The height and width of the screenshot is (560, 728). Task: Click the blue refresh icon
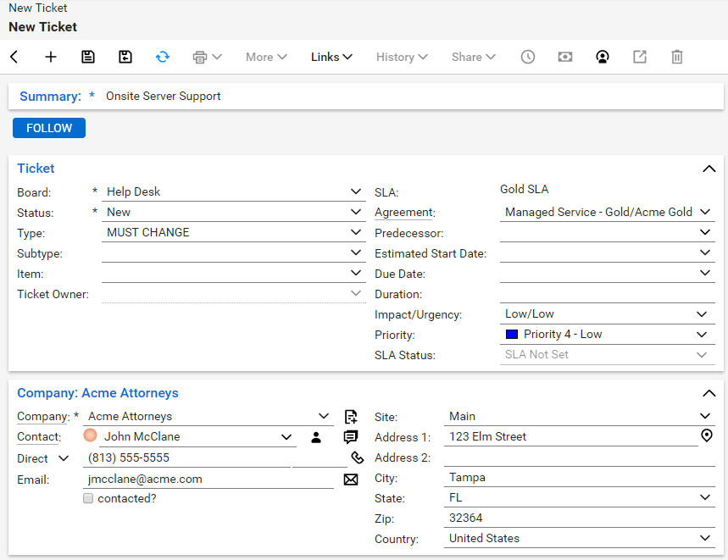click(x=163, y=57)
